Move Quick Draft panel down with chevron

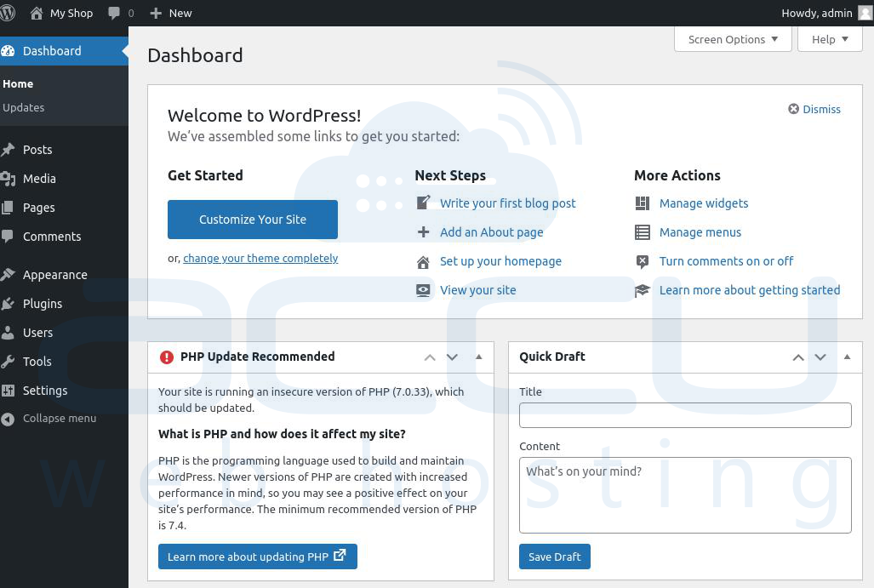tap(820, 357)
